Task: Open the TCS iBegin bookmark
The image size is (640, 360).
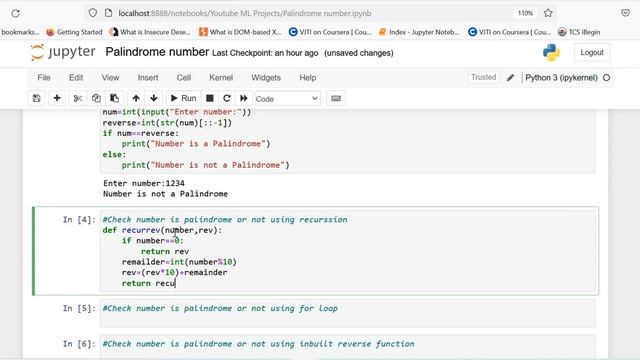Action: coord(579,32)
